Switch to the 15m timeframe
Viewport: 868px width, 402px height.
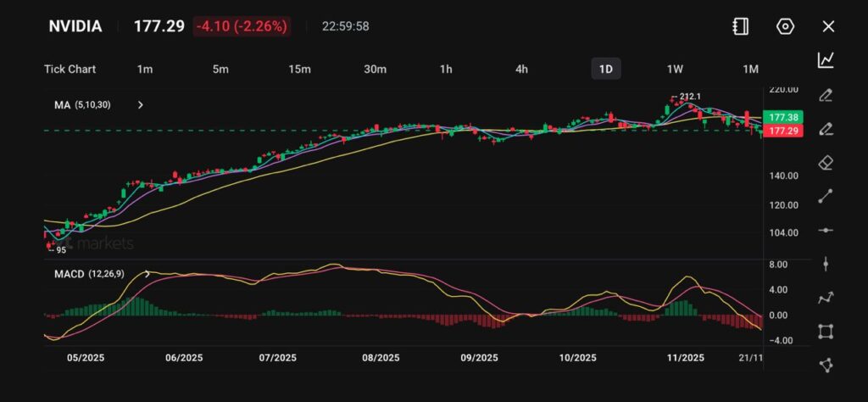[x=299, y=69]
